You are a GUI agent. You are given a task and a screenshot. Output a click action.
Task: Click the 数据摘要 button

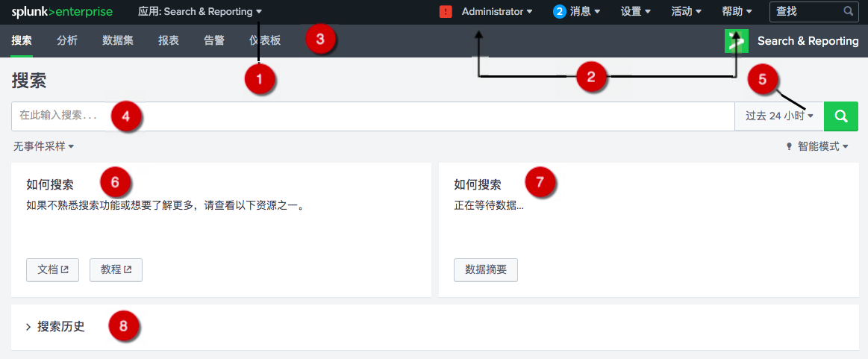point(486,270)
